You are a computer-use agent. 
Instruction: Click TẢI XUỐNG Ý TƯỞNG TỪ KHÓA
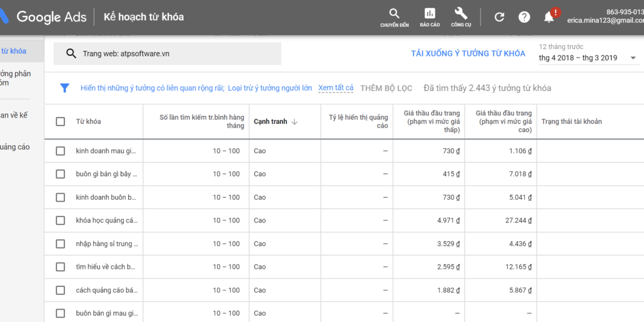pos(468,54)
